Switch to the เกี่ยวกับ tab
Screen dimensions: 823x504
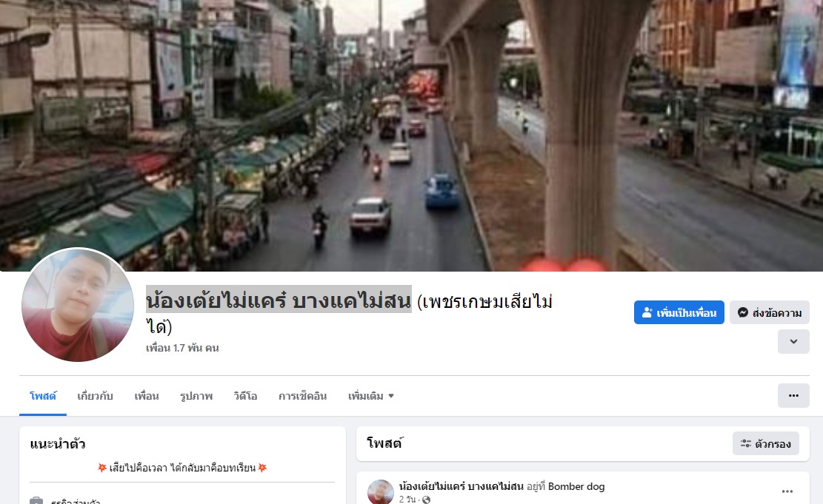pyautogui.click(x=95, y=396)
